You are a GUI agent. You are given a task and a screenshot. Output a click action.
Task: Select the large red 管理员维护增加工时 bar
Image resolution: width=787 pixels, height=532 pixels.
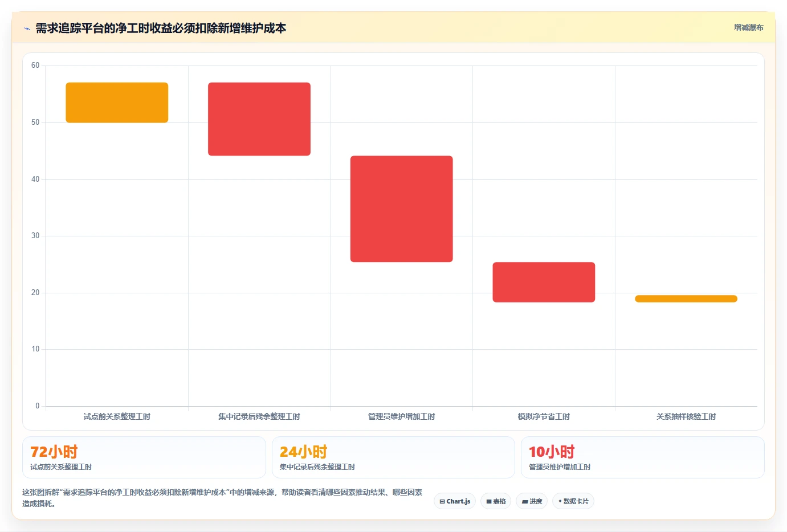tap(402, 209)
